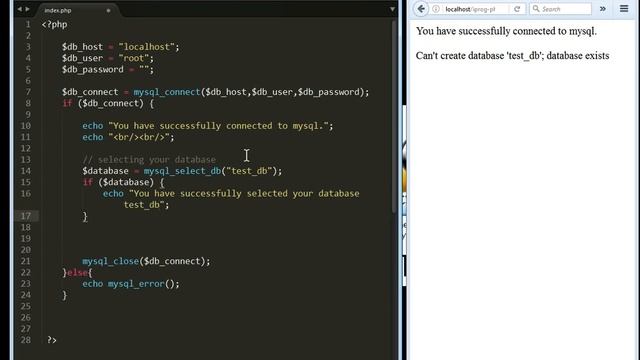Click the closing ?> tag
This screenshot has width=640, height=360.
(x=52, y=340)
